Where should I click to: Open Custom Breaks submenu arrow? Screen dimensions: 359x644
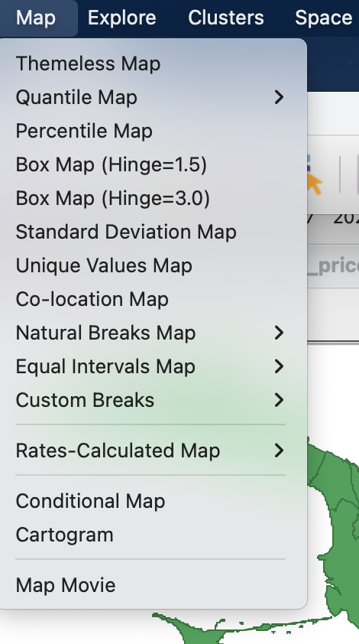279,400
